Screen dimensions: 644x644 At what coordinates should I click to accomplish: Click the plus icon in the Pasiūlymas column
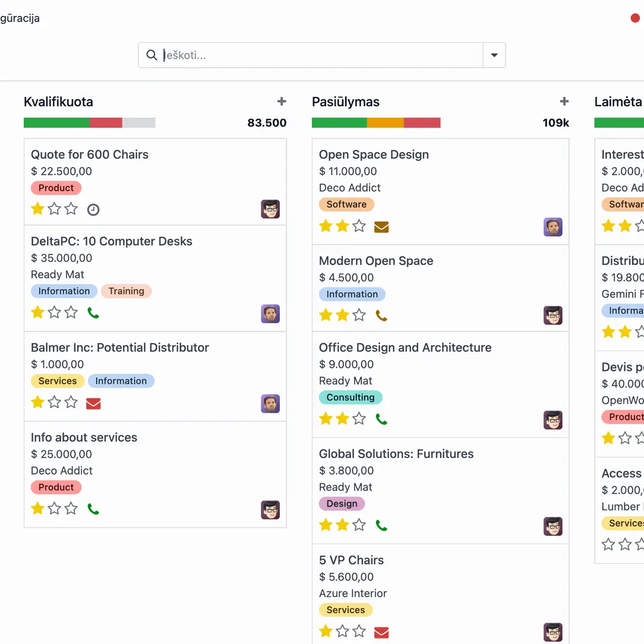[564, 102]
